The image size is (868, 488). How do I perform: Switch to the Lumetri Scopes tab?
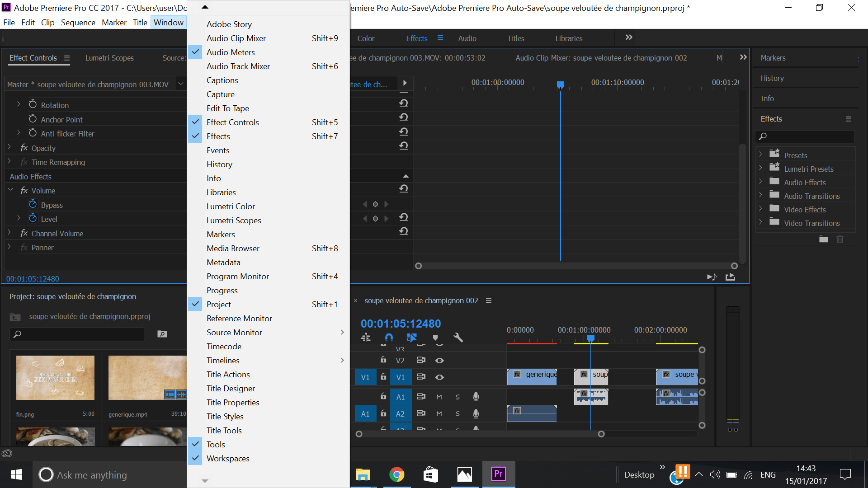click(x=109, y=58)
